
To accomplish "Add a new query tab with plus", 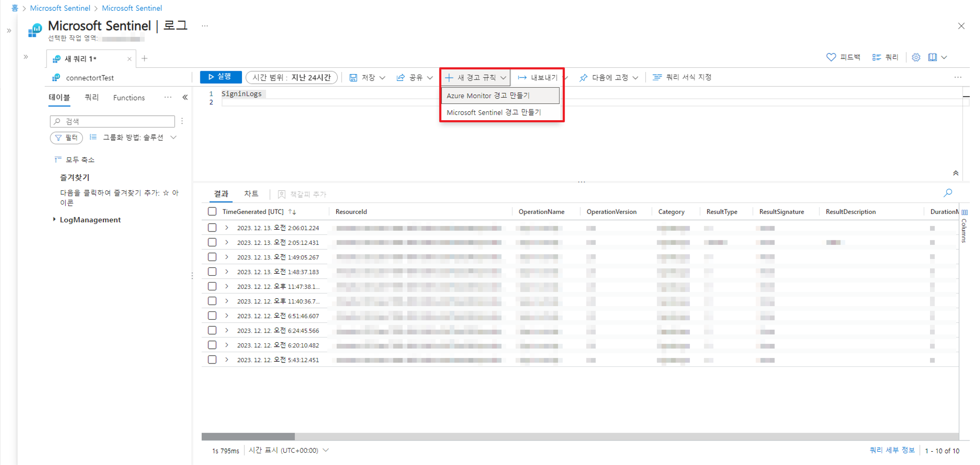I will (145, 58).
